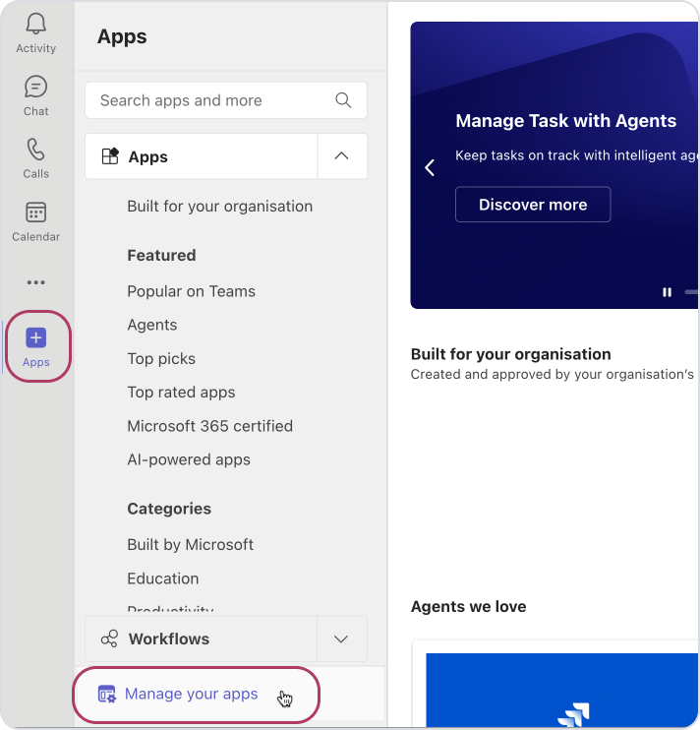Open the Calls phone icon
The image size is (700, 730).
click(x=35, y=150)
